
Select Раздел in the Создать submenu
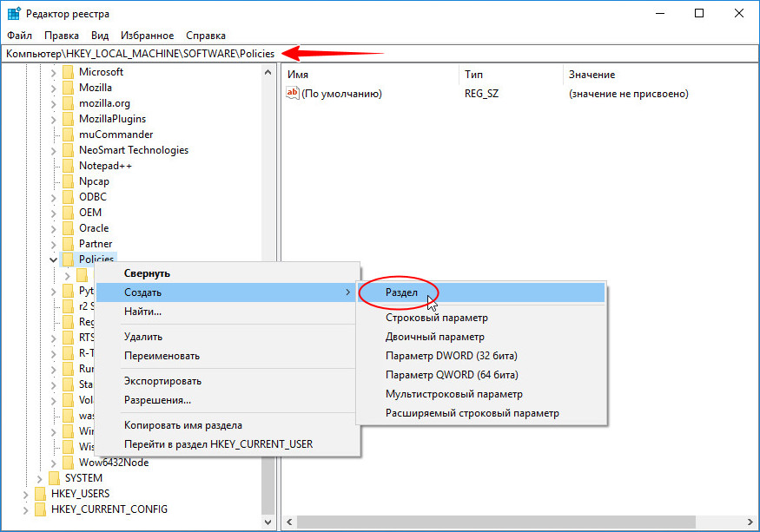(481, 292)
